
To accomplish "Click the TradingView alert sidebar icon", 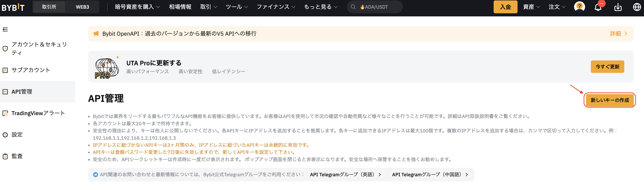I will click(x=5, y=113).
